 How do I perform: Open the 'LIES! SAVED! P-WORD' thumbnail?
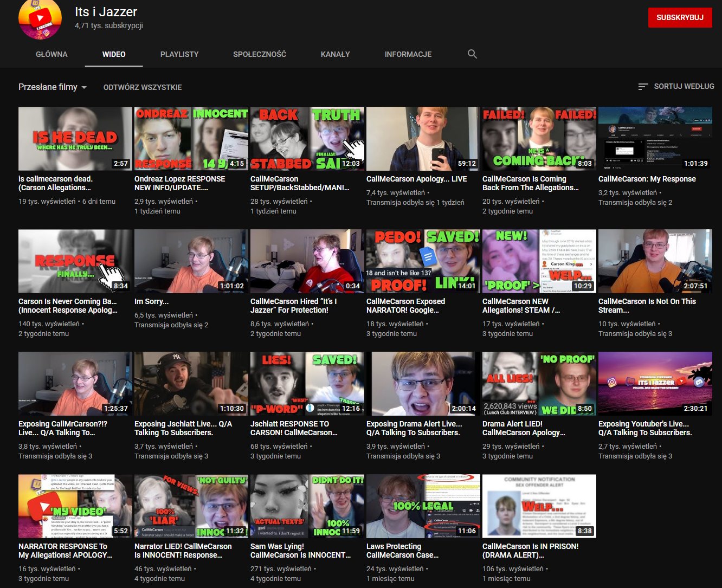click(307, 384)
